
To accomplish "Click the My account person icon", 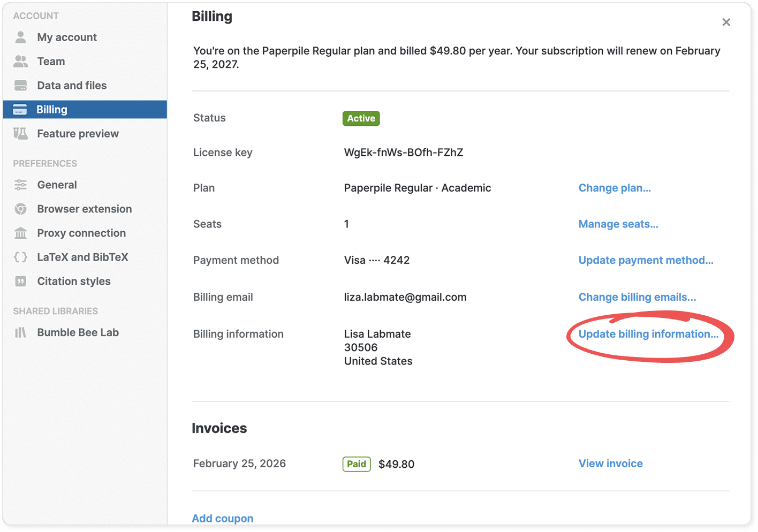I will pos(21,37).
